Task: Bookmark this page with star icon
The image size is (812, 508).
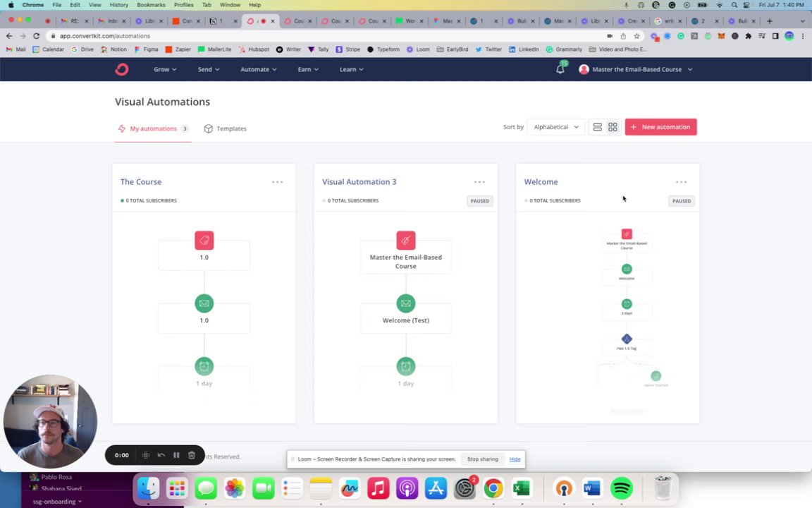Action: (x=637, y=36)
